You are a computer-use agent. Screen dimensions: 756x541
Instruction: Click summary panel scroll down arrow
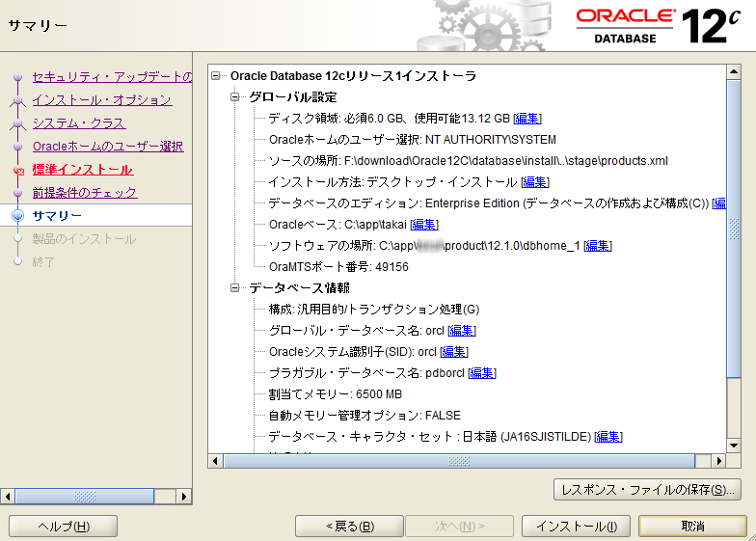(x=734, y=446)
